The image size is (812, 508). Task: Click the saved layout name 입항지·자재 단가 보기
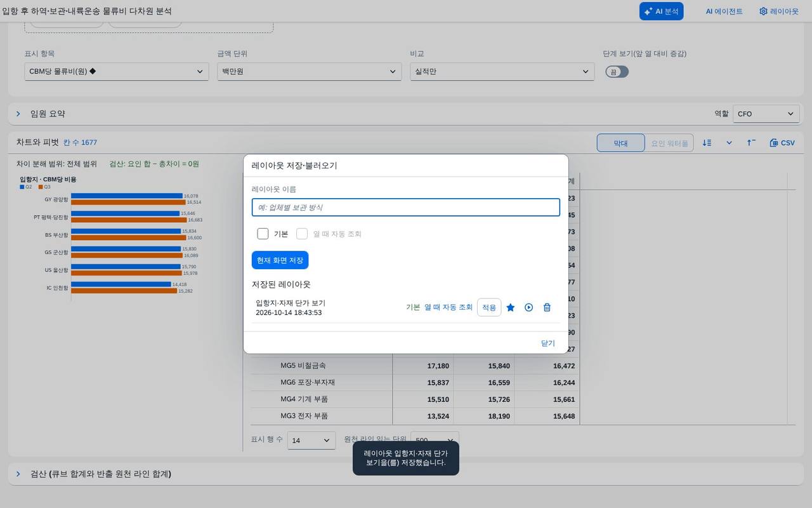click(291, 303)
